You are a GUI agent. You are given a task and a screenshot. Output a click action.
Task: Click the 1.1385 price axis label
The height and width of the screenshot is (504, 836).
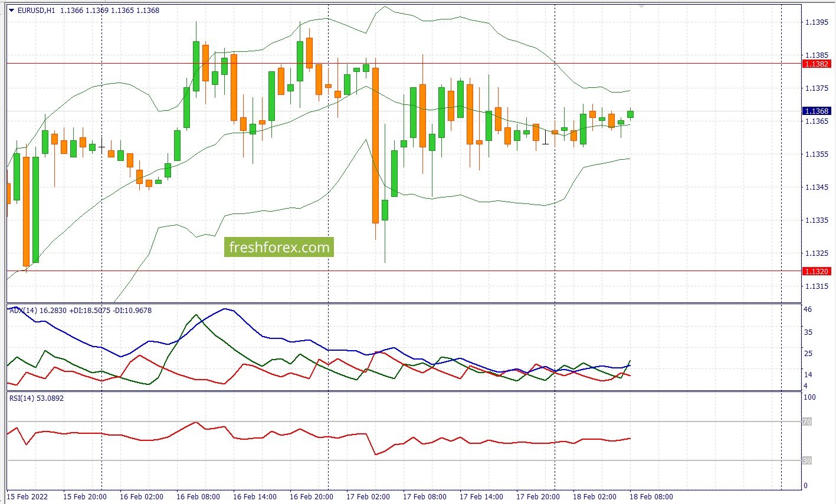[x=817, y=55]
